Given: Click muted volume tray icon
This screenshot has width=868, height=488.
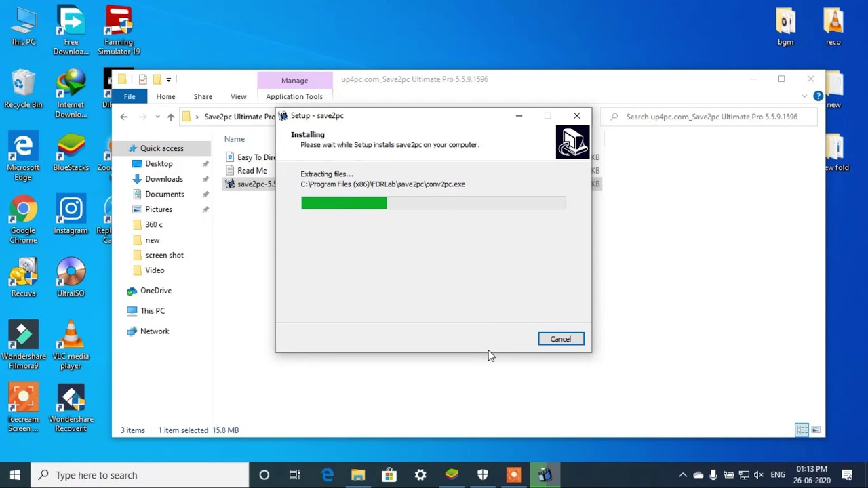Looking at the screenshot, I should tap(759, 475).
